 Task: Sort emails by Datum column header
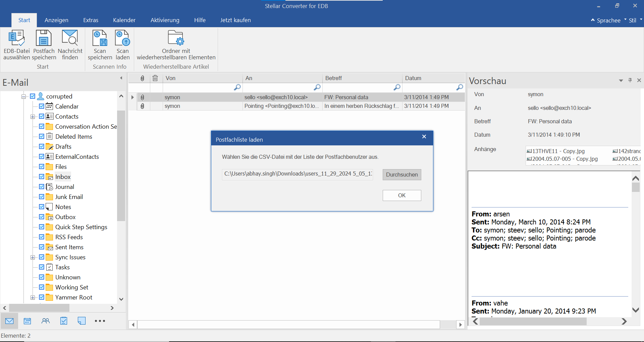(434, 78)
